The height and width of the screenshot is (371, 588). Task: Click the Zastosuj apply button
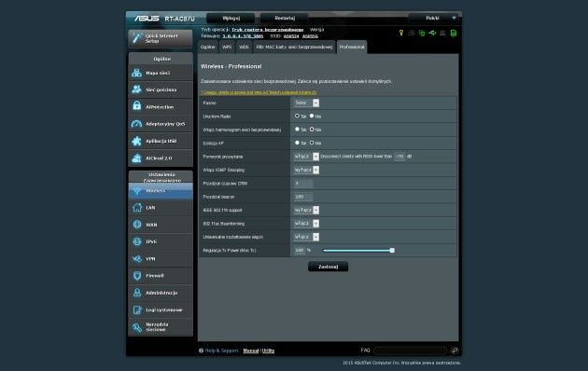[329, 267]
